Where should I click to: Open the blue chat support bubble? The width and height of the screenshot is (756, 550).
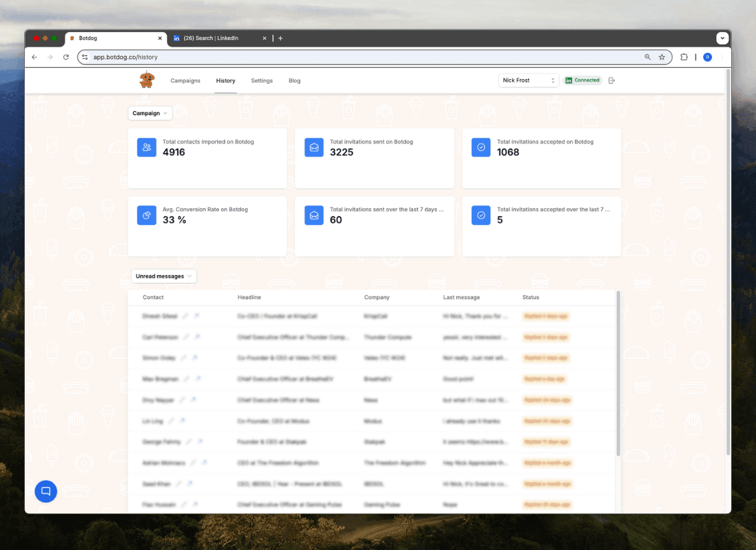tap(46, 491)
